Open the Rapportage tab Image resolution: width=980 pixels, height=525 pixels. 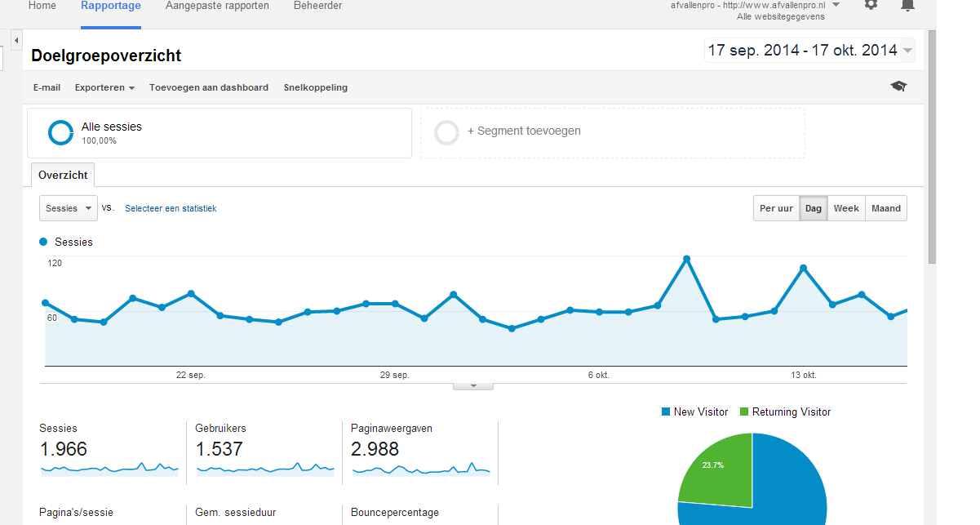point(111,6)
